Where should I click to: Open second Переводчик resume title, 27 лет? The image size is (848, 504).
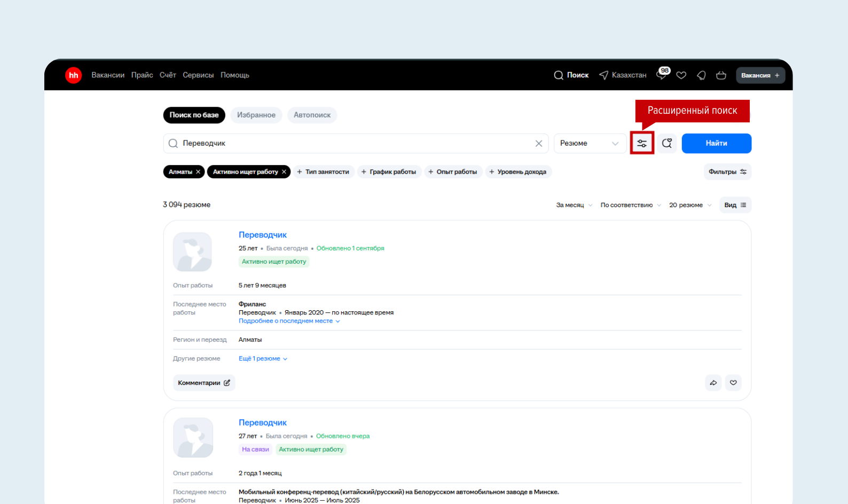(x=263, y=423)
